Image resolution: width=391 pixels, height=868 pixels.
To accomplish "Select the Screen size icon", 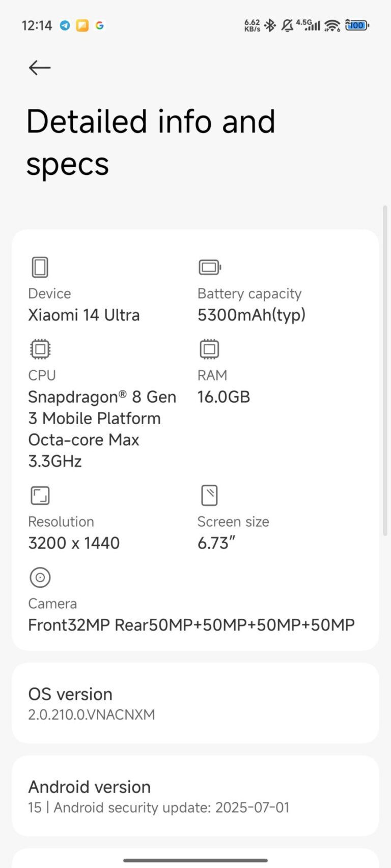I will (x=209, y=495).
